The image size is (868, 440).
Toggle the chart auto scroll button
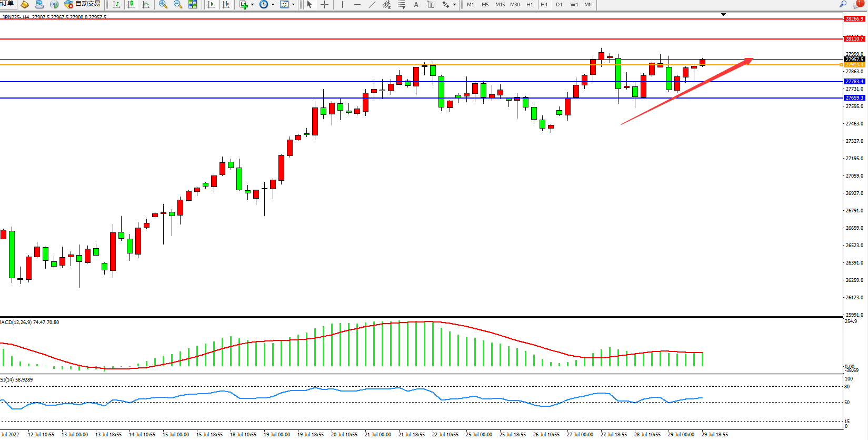click(x=211, y=5)
